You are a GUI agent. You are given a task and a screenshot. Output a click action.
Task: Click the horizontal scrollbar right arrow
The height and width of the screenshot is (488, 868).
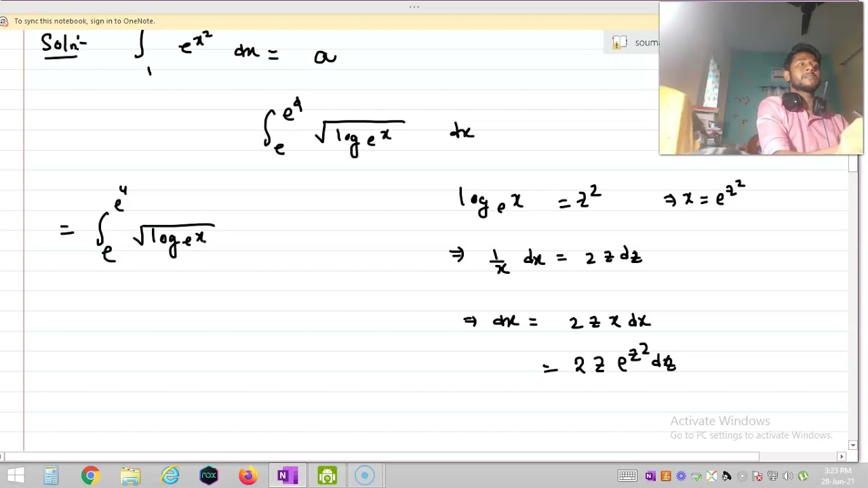click(842, 457)
